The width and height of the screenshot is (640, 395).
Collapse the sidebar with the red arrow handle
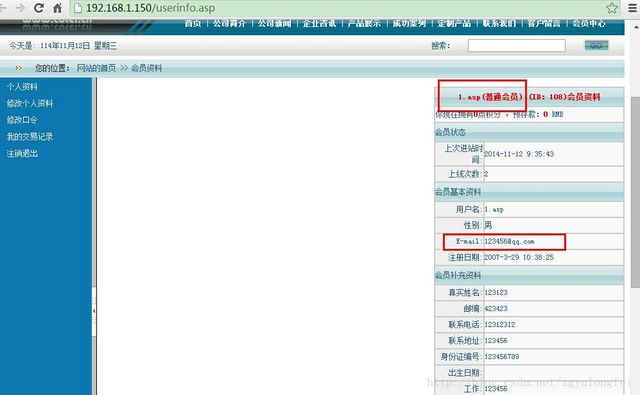(x=94, y=311)
